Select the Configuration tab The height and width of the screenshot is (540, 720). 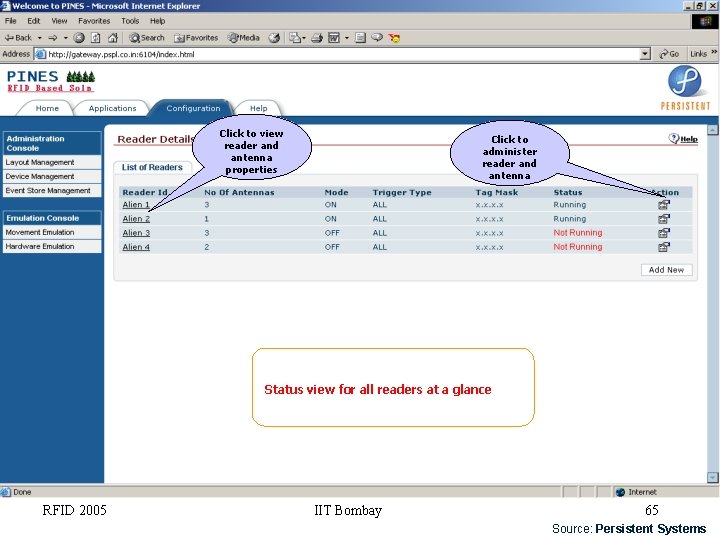tap(193, 108)
